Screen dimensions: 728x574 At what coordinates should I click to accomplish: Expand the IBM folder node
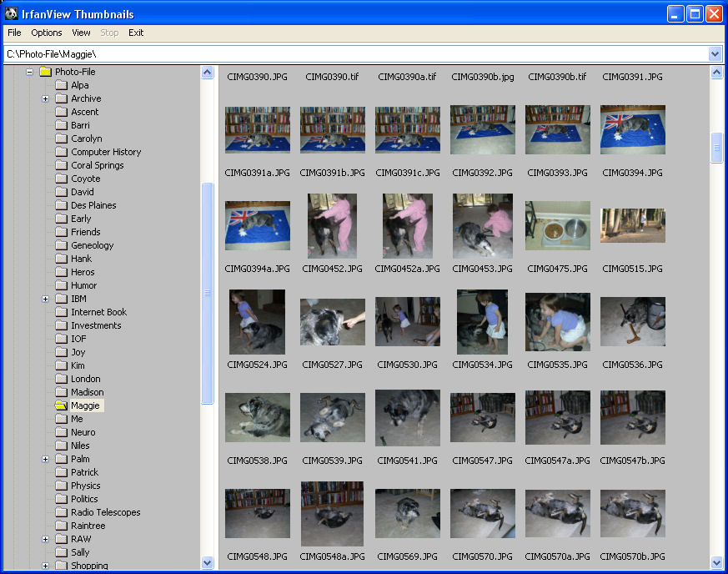tap(45, 299)
